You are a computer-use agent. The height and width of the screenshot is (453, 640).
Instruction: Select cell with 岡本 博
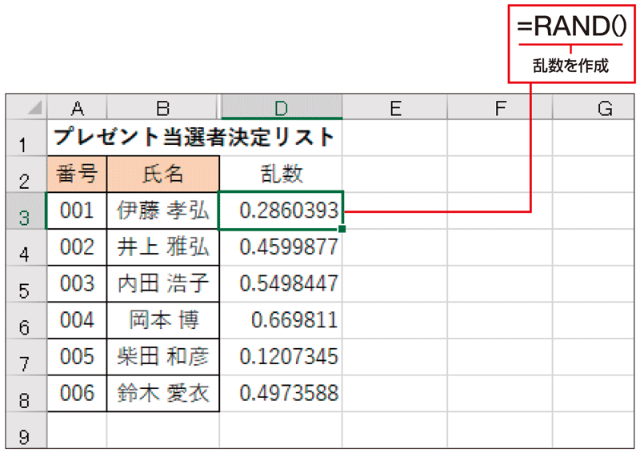(163, 321)
